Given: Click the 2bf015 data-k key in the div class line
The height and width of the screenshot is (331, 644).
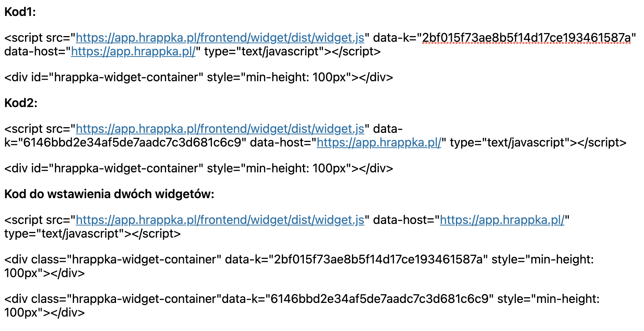Looking at the screenshot, I should (378, 259).
